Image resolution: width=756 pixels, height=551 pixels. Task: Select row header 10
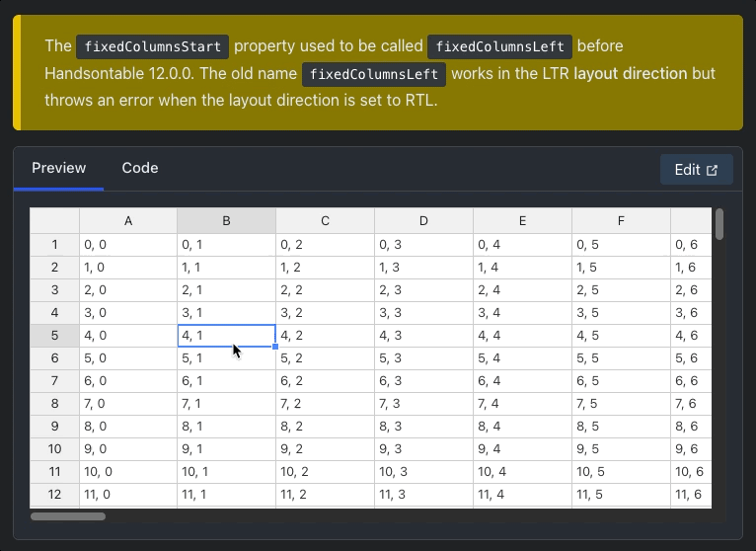point(54,448)
